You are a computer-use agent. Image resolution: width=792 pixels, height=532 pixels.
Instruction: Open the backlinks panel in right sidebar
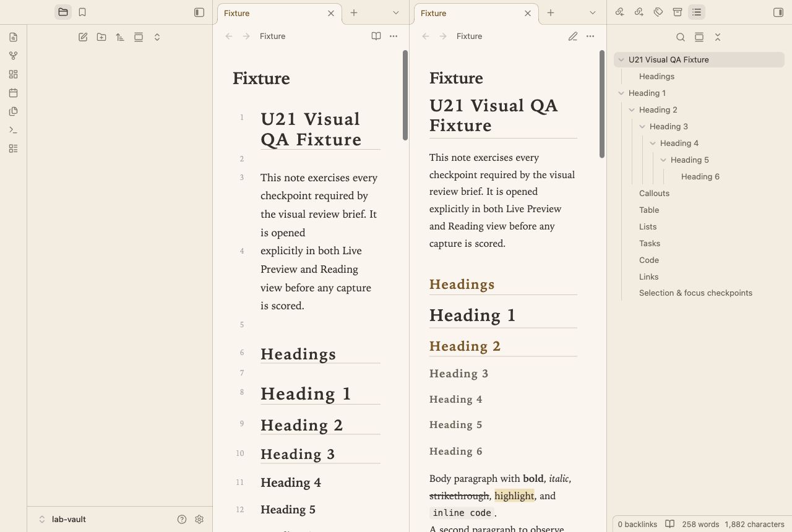point(620,12)
